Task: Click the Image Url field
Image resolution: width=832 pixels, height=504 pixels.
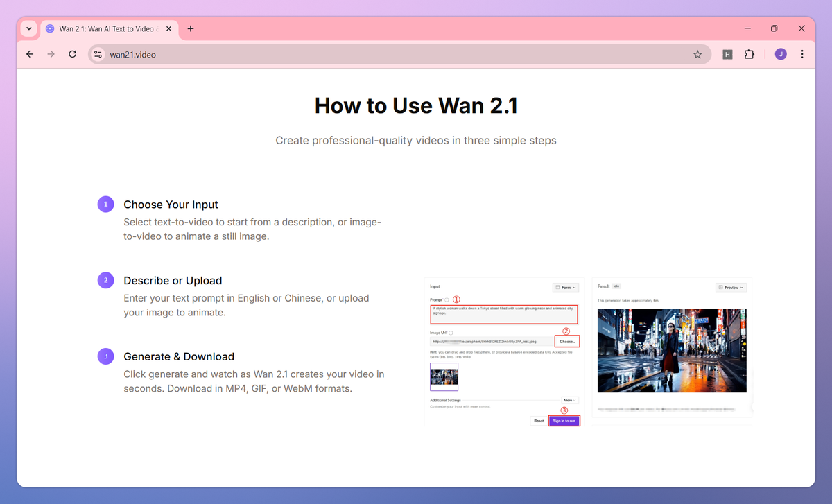Action: pos(492,342)
